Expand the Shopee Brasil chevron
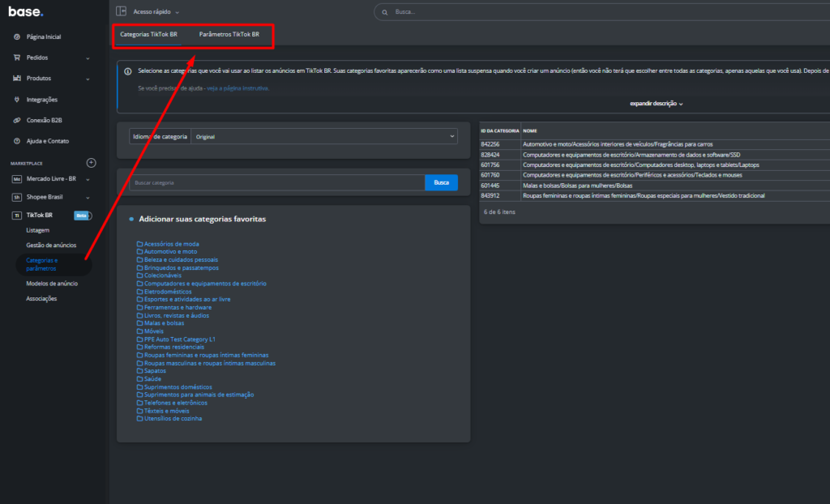This screenshot has width=830, height=504. point(88,198)
